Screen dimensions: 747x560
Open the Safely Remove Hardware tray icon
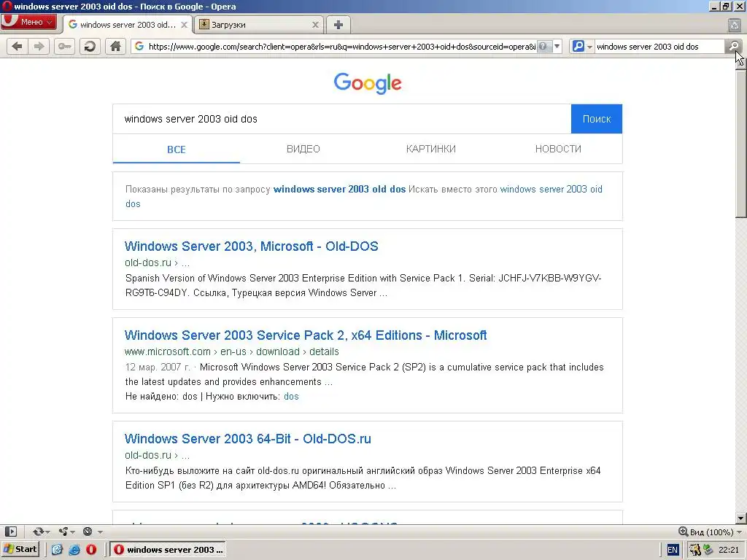point(708,550)
